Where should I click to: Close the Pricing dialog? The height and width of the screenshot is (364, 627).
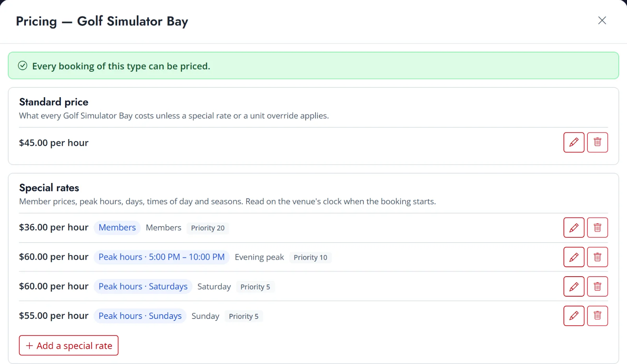602,20
